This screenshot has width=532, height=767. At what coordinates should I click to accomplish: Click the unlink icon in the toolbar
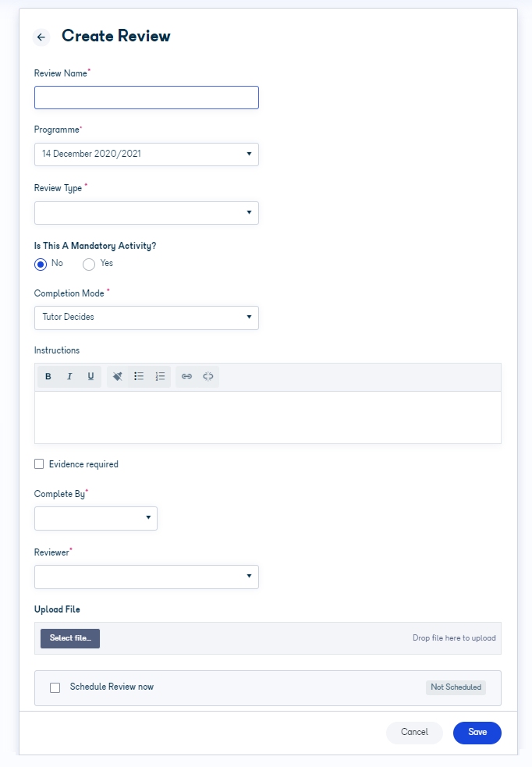[207, 376]
